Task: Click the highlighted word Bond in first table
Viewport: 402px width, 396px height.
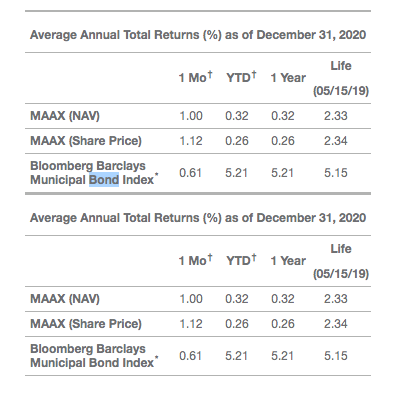Action: click(104, 180)
